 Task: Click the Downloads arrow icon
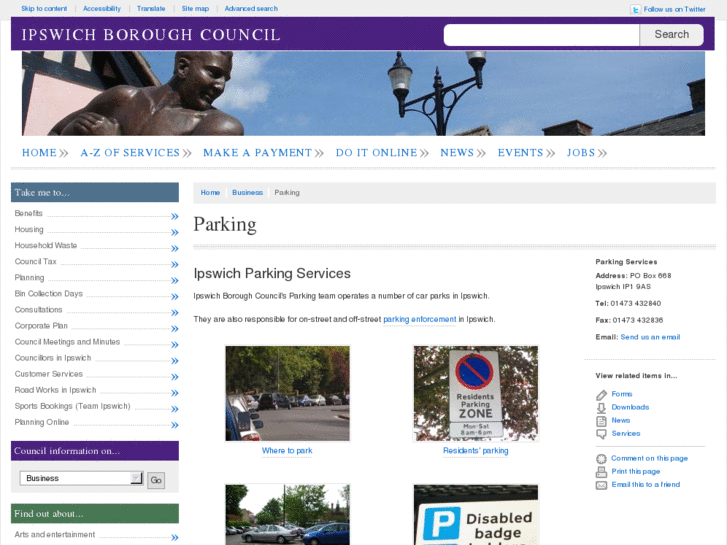tap(601, 408)
